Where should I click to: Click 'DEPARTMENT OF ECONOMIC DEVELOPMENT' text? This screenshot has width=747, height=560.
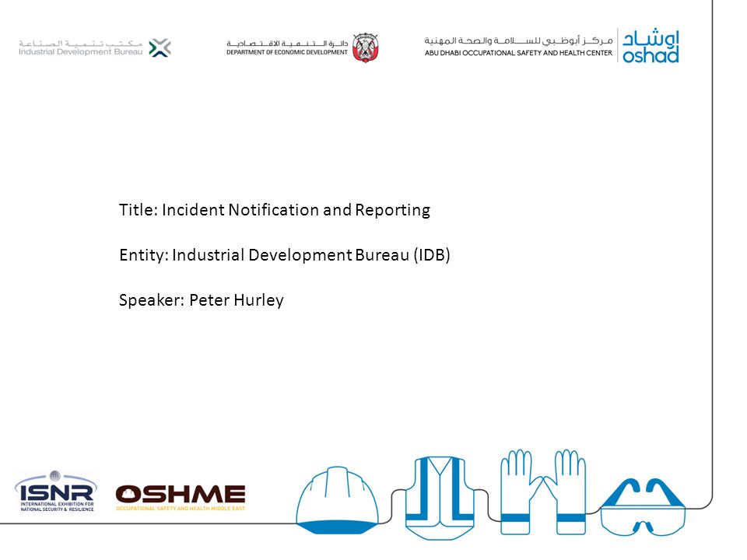[287, 52]
